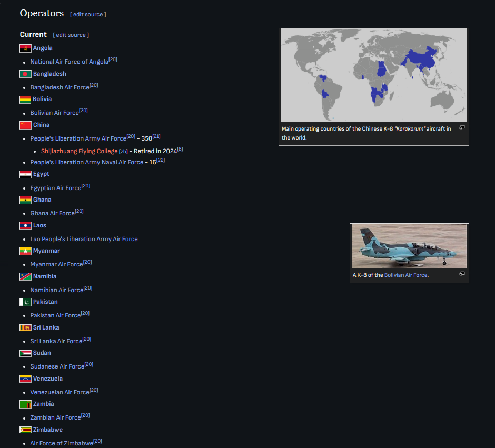Enlarge the Bolivian K-8 photo via expand icon
The height and width of the screenshot is (448, 495).
[462, 274]
